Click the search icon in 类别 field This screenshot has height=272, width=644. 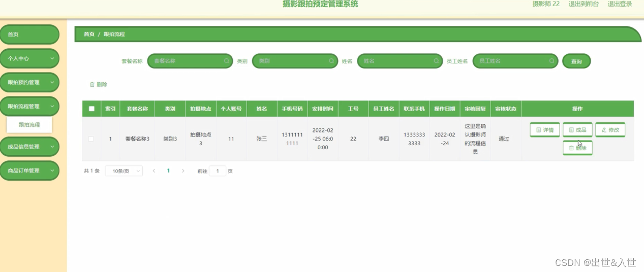(x=331, y=61)
